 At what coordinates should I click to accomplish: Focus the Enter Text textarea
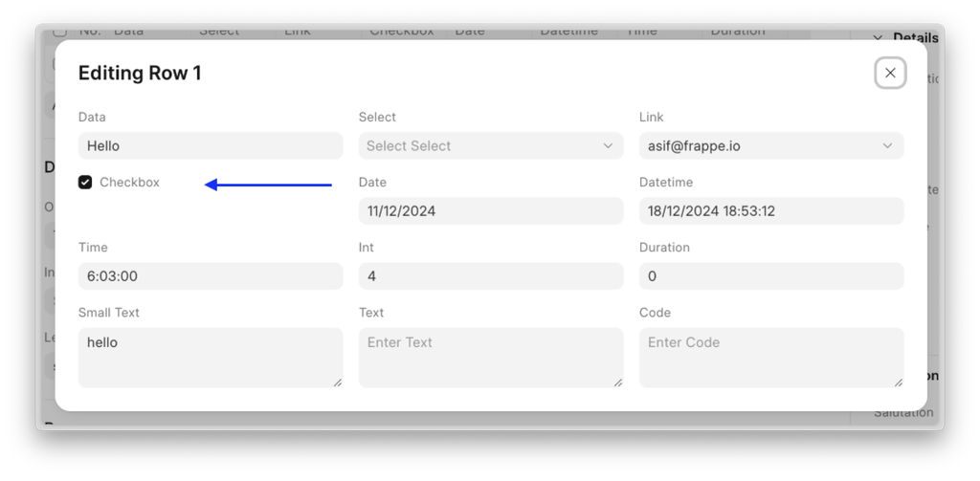pos(490,357)
